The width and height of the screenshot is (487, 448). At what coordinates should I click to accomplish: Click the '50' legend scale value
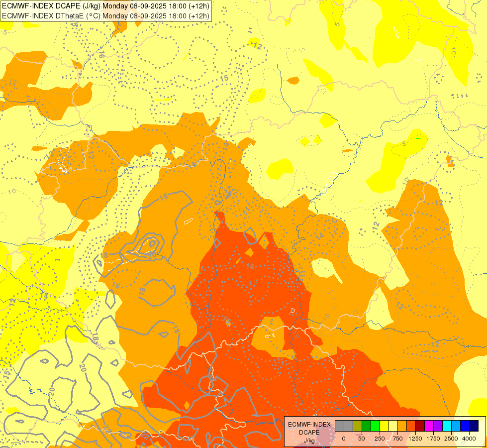pos(362,439)
